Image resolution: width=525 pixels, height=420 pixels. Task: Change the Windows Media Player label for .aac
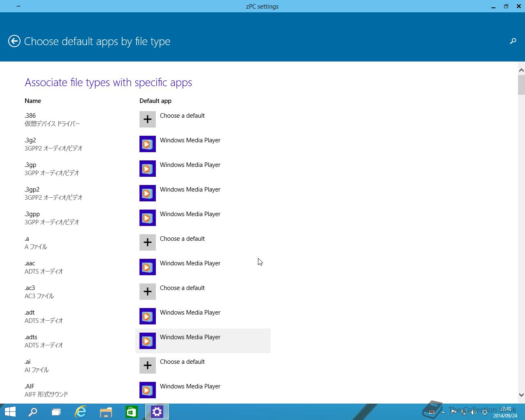(x=190, y=263)
